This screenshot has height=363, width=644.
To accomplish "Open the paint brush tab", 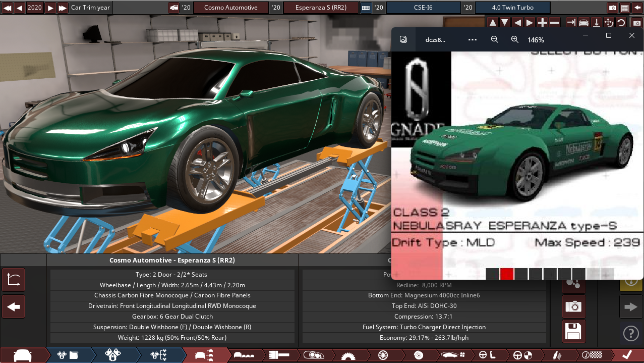I will point(278,355).
